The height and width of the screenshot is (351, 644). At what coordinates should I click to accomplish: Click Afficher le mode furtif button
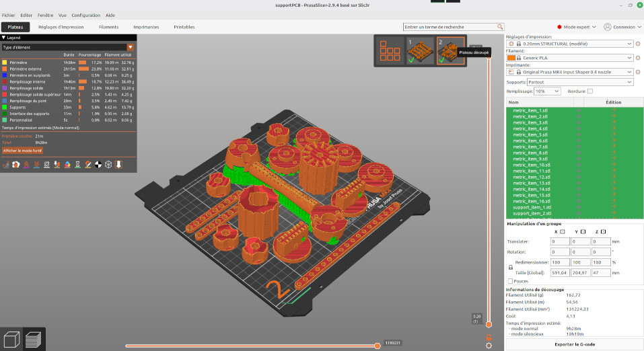tap(23, 151)
